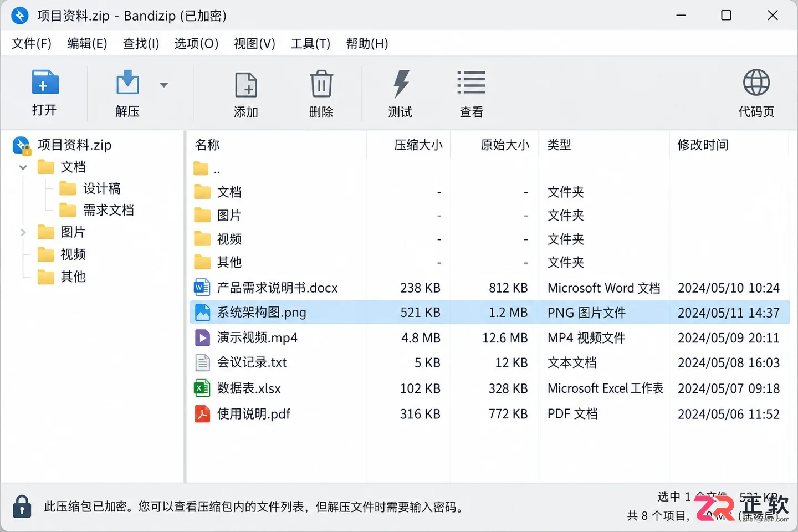The image size is (798, 532).
Task: Click the Word icon of 产品需求说明书.docx
Action: 202,287
